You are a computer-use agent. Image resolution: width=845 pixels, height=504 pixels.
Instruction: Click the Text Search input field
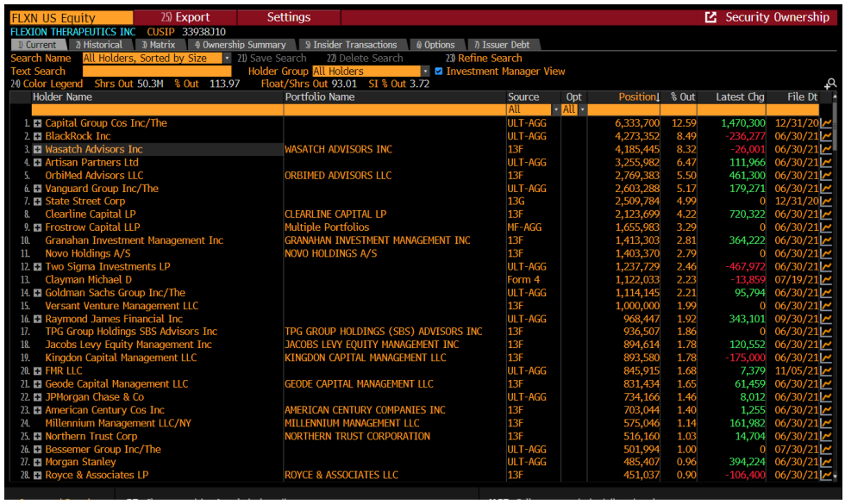(x=156, y=72)
